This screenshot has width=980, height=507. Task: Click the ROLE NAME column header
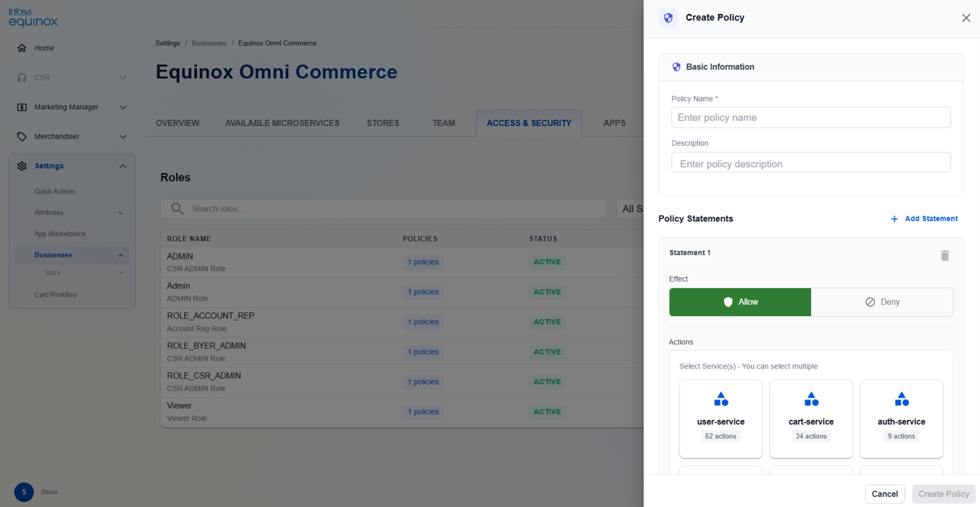point(189,239)
